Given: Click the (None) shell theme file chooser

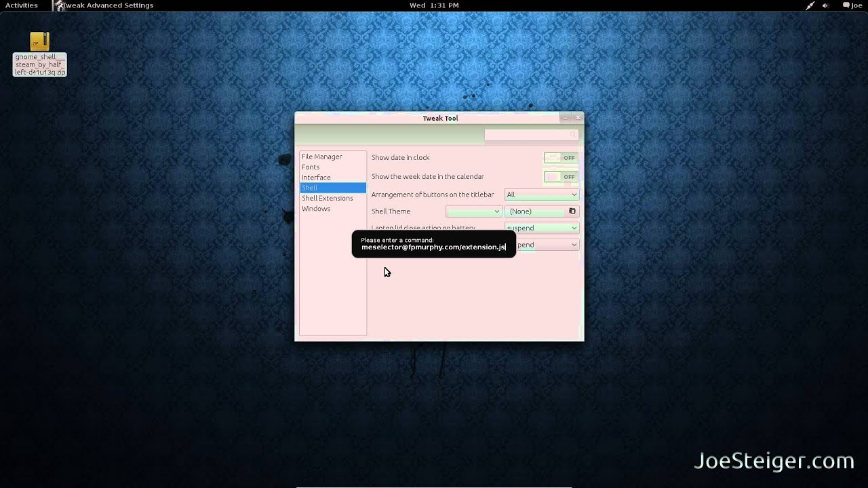Looking at the screenshot, I should pos(542,211).
